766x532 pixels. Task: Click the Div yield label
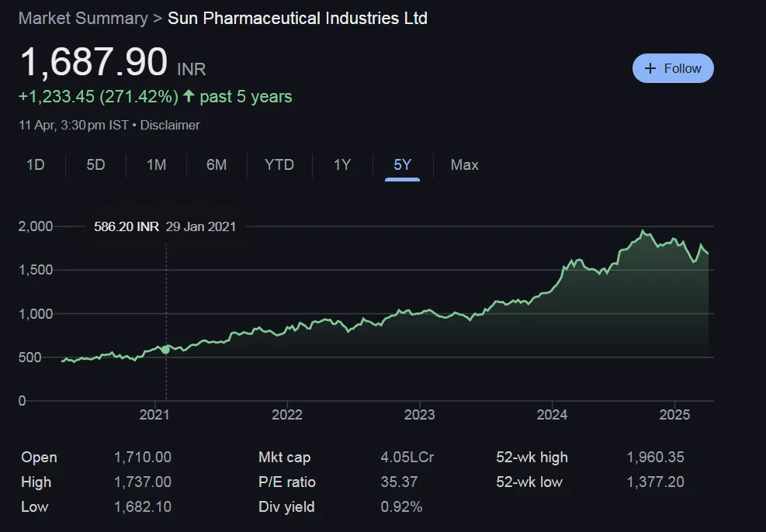(286, 506)
